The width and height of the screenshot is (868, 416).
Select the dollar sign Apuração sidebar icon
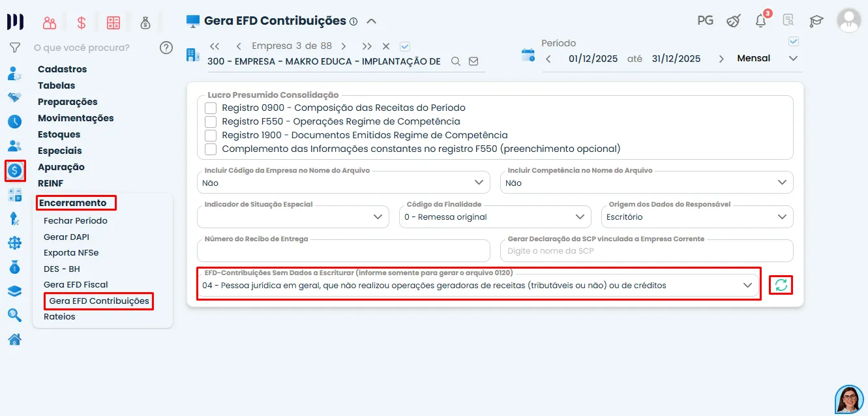click(14, 171)
